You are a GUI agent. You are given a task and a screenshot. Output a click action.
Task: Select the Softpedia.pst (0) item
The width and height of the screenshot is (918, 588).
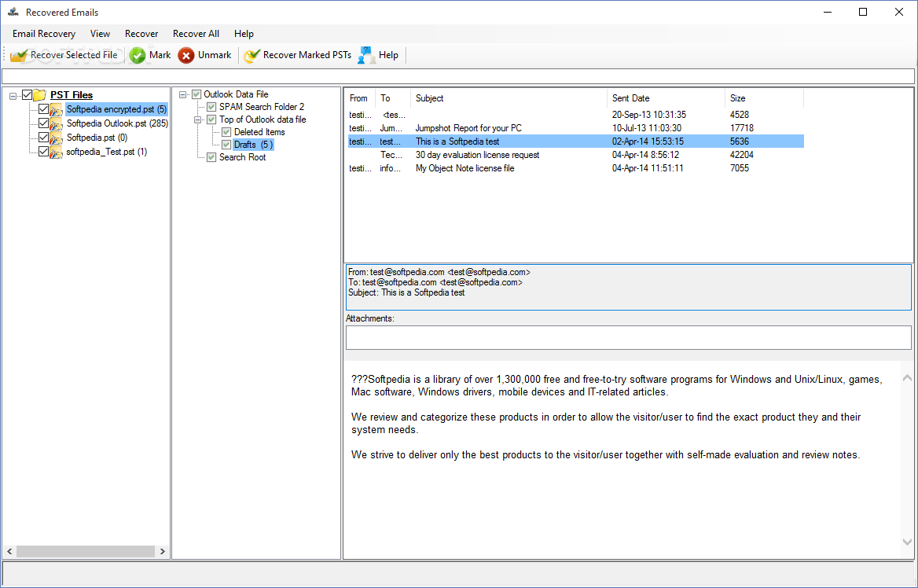click(97, 138)
